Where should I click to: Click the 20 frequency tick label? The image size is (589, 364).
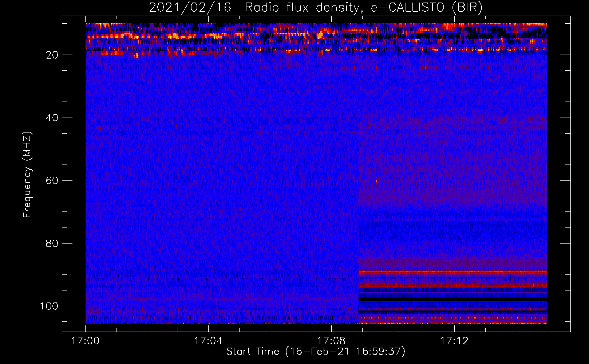click(52, 55)
